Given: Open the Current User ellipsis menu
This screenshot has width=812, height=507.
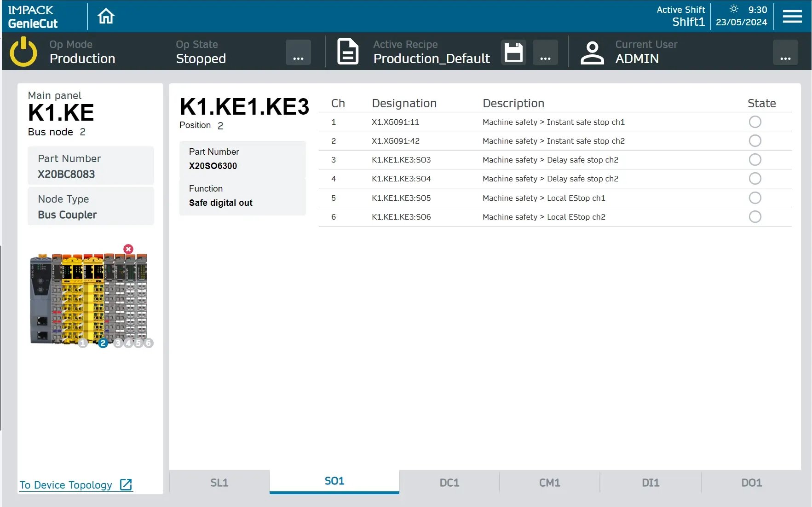Looking at the screenshot, I should point(785,52).
